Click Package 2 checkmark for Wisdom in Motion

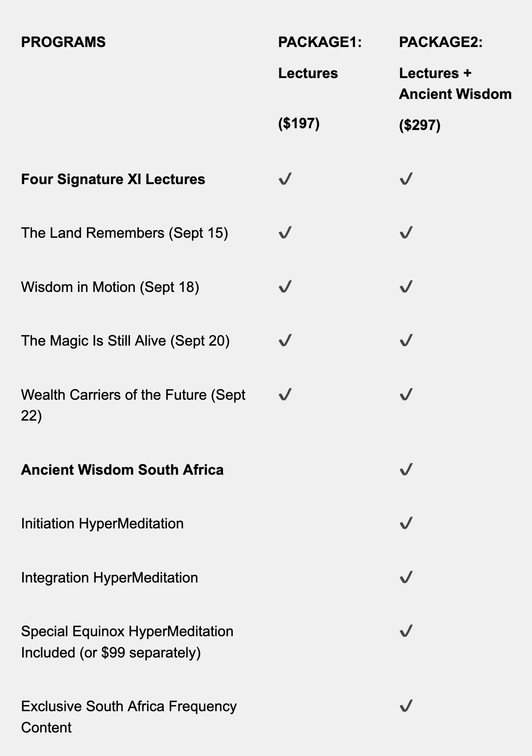pos(406,287)
